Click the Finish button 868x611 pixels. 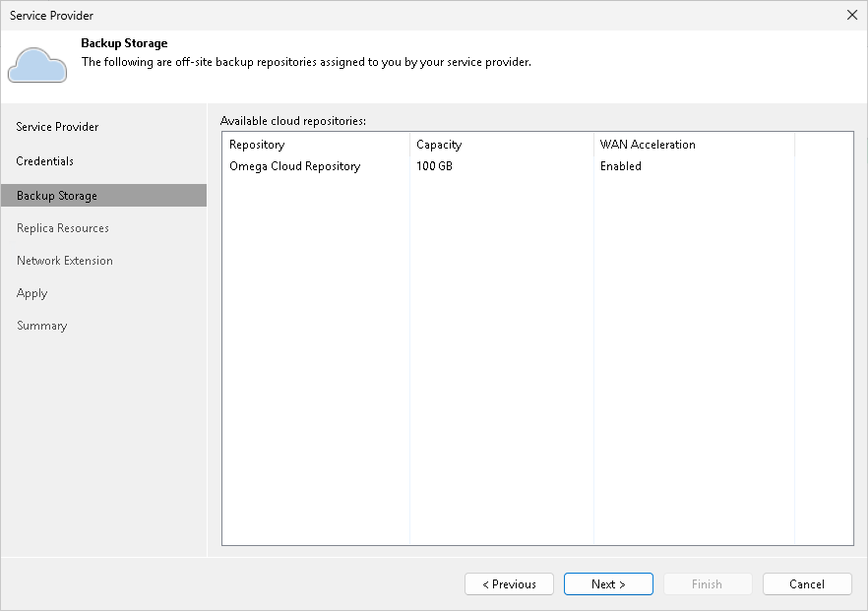708,583
